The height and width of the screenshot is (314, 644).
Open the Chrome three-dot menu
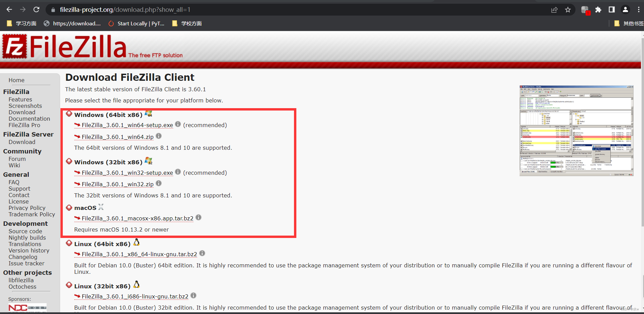639,9
